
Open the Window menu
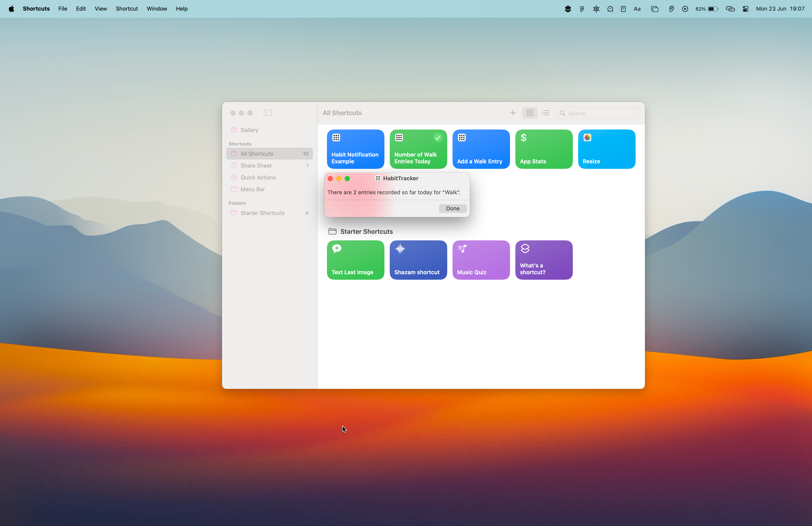(x=157, y=9)
